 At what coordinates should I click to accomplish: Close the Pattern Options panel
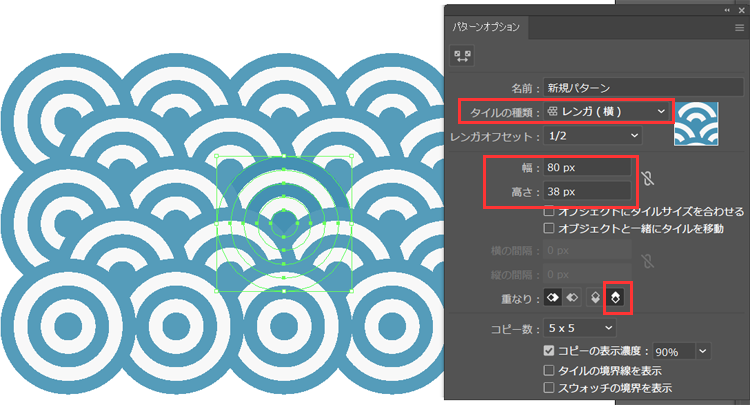coord(741,10)
